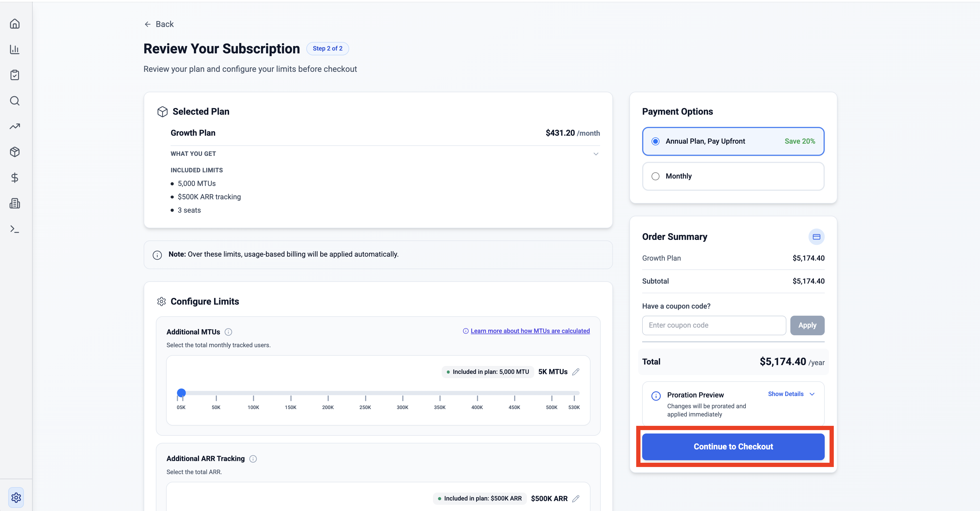This screenshot has width=980, height=511.
Task: Open Learn more about how MTUs are calculated
Action: [530, 331]
